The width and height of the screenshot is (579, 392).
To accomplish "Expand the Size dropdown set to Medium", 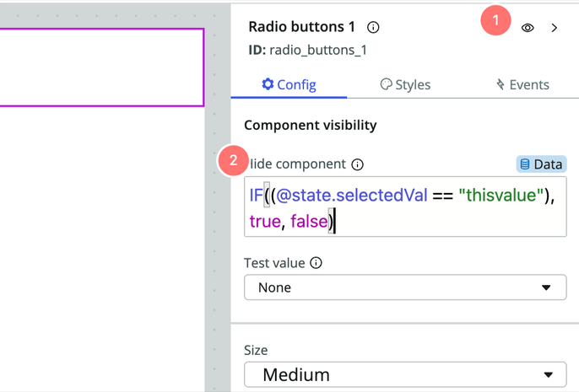I will [x=405, y=374].
